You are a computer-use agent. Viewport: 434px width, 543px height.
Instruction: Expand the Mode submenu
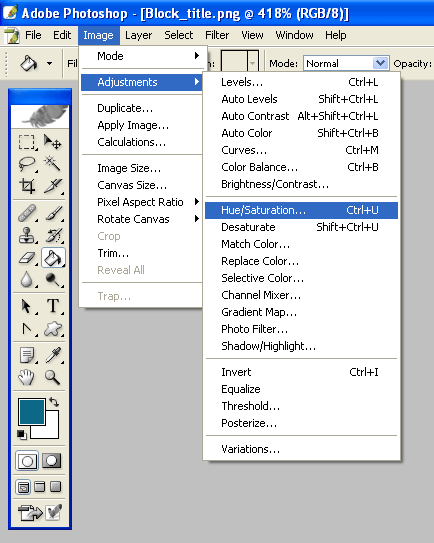tap(141, 56)
